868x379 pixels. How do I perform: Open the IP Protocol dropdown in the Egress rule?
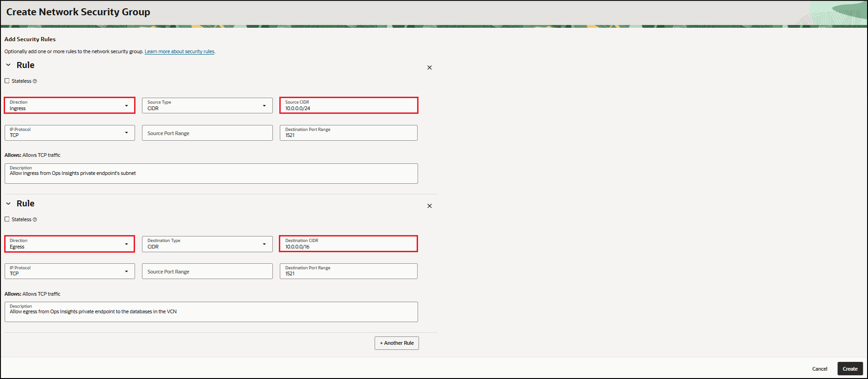(70, 271)
